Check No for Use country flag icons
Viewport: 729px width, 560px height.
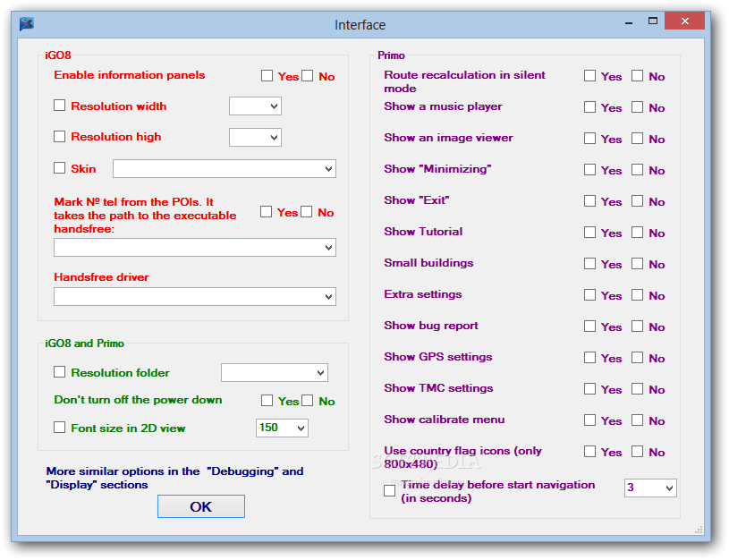638,451
